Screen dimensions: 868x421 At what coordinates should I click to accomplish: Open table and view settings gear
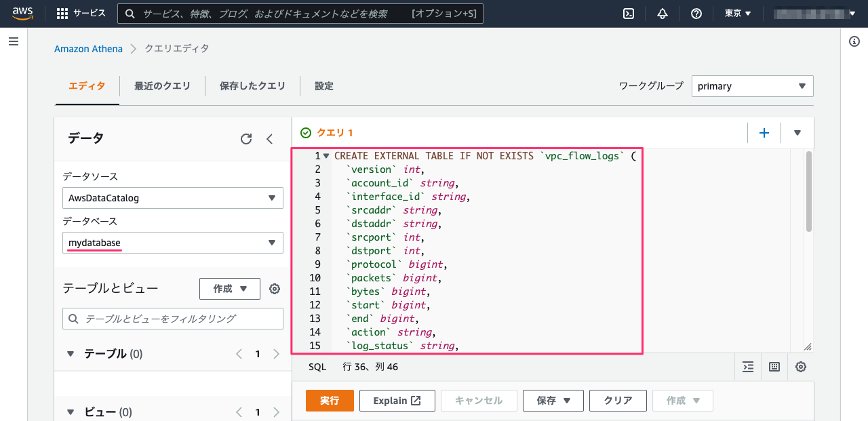275,289
